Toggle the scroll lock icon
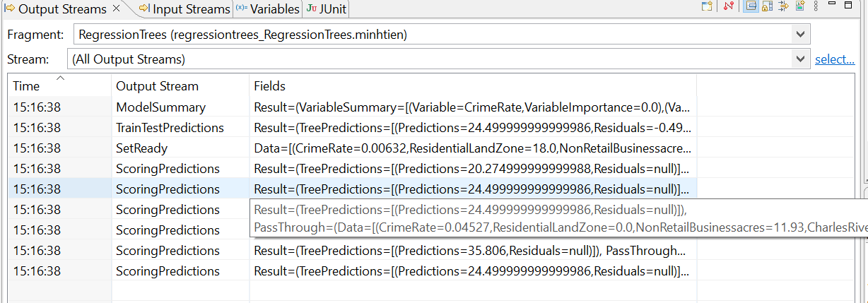Screen dimensions: 868x303 point(768,7)
